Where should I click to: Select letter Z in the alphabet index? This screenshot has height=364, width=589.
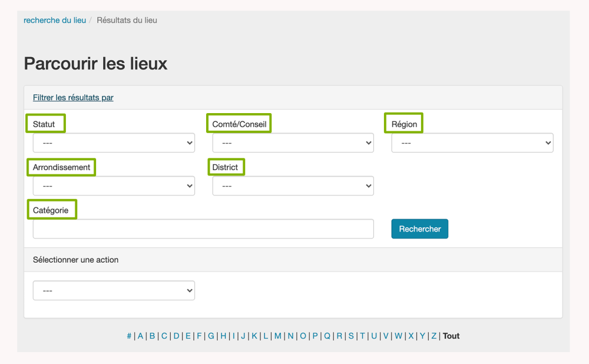coord(434,336)
